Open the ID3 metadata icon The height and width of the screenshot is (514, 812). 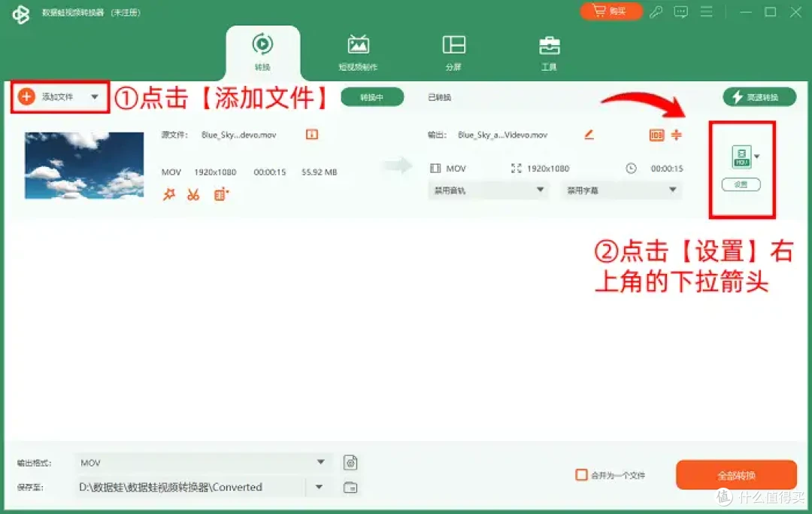click(x=656, y=135)
